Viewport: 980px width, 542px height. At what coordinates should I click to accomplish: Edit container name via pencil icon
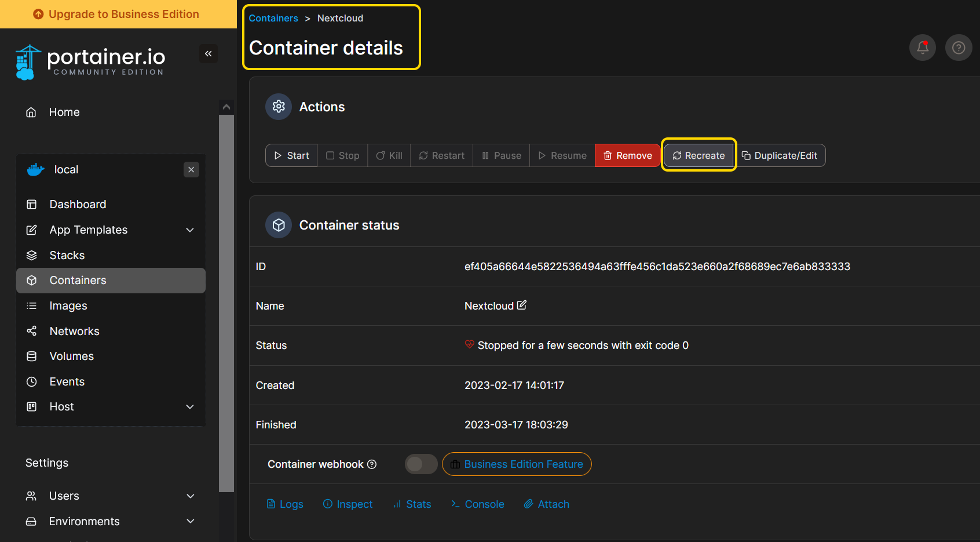pos(522,305)
